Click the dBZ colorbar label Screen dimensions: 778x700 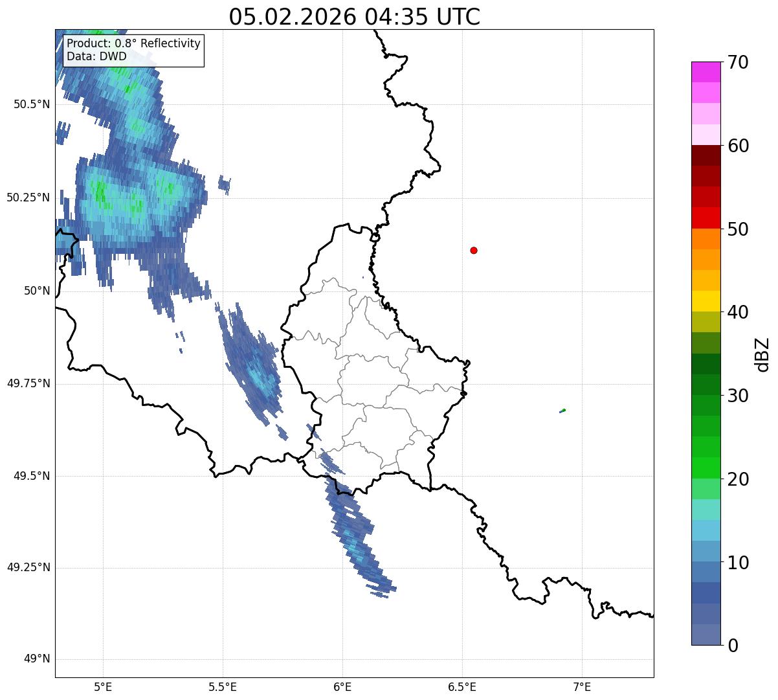click(762, 354)
